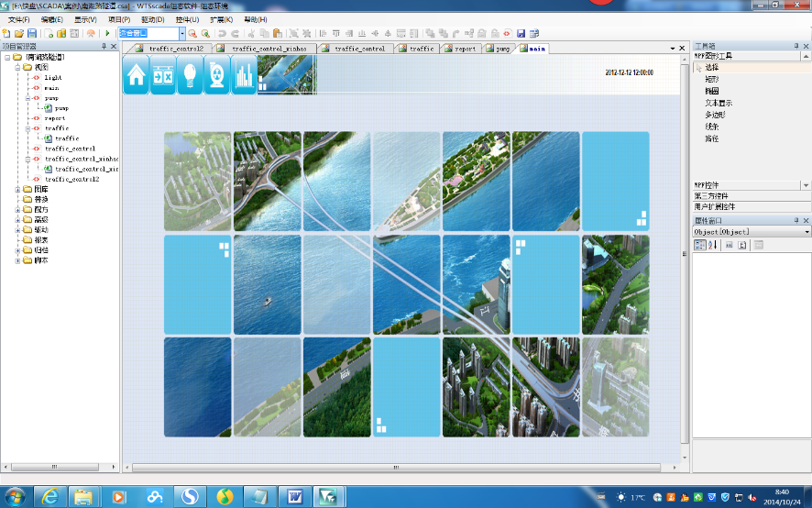Viewport: 812px width, 508px height.
Task: Select the 多边形 polygon tool
Action: (x=715, y=115)
